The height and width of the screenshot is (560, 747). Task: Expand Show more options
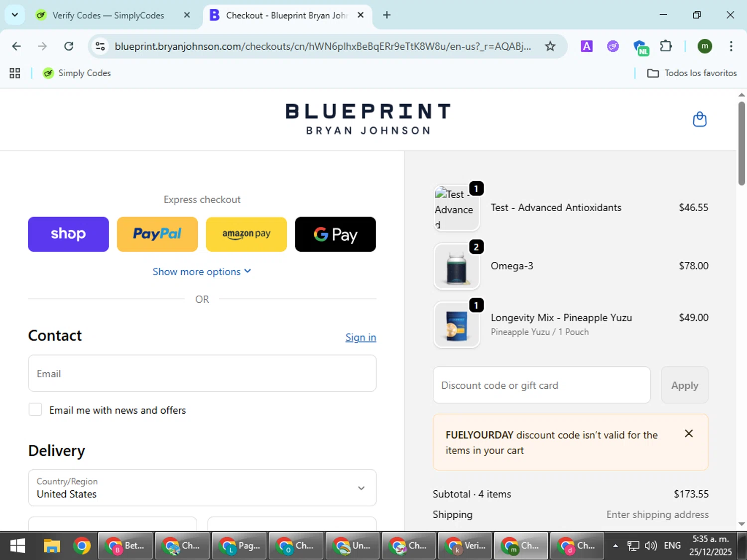[x=202, y=272]
